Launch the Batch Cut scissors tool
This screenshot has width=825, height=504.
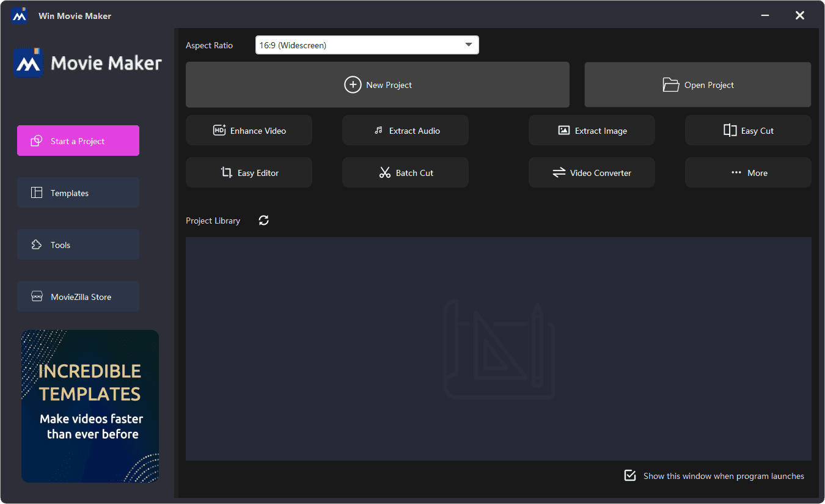tap(405, 172)
